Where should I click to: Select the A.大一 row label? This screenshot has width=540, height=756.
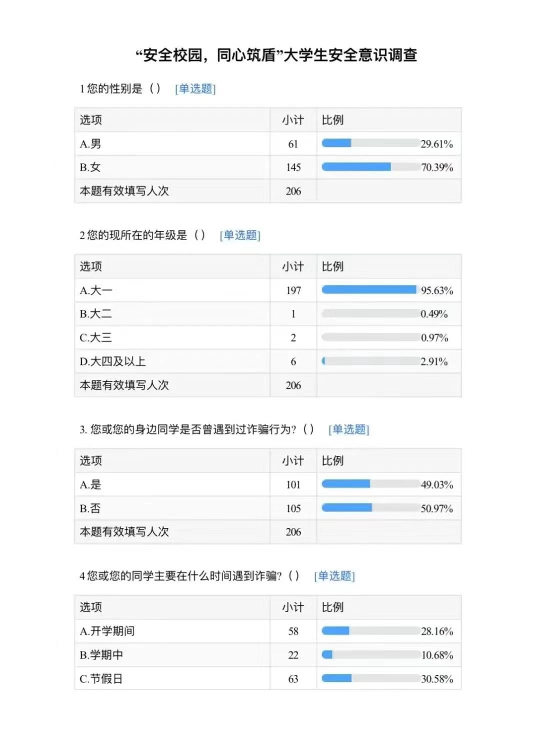[96, 290]
